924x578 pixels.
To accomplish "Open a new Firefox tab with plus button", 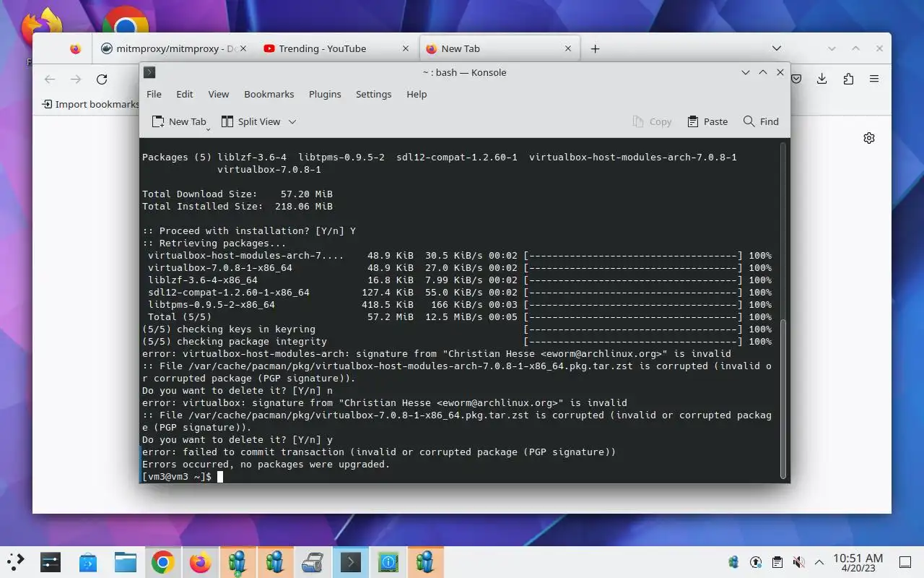I will (x=595, y=48).
